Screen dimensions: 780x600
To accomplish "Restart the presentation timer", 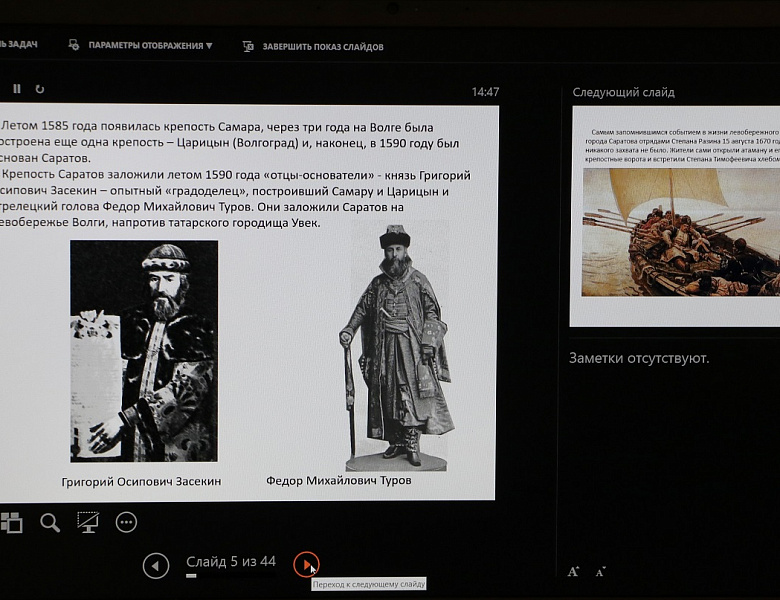I will (x=40, y=89).
